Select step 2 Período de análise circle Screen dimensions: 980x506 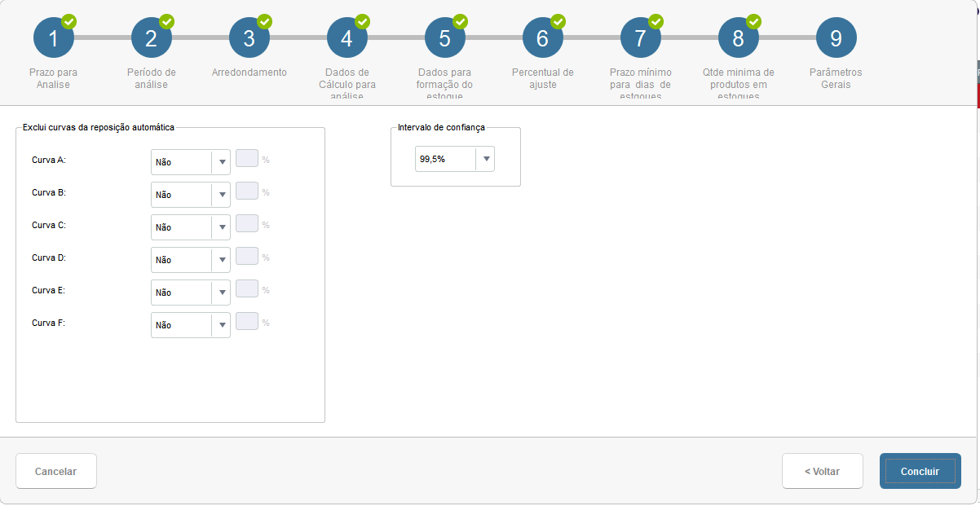click(x=152, y=37)
